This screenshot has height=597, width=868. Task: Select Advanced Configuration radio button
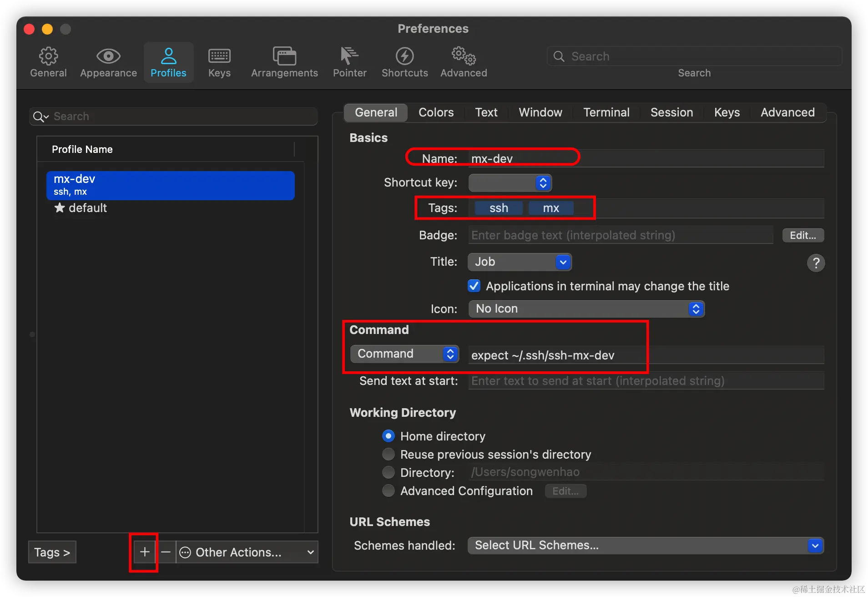[388, 491]
